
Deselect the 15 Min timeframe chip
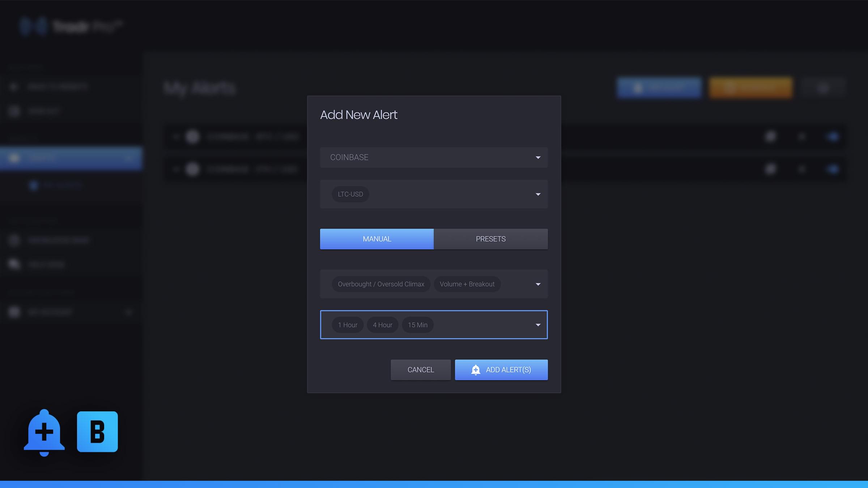417,325
